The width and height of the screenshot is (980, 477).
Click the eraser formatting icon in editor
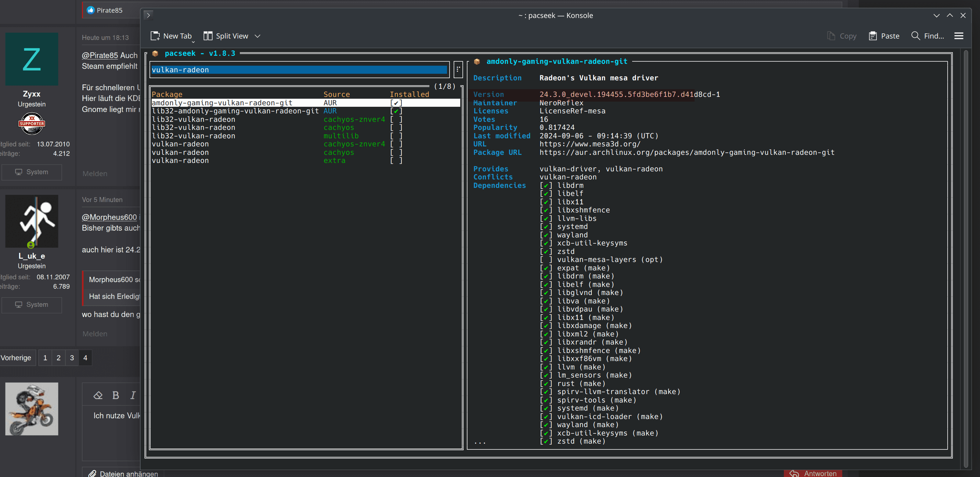point(98,395)
